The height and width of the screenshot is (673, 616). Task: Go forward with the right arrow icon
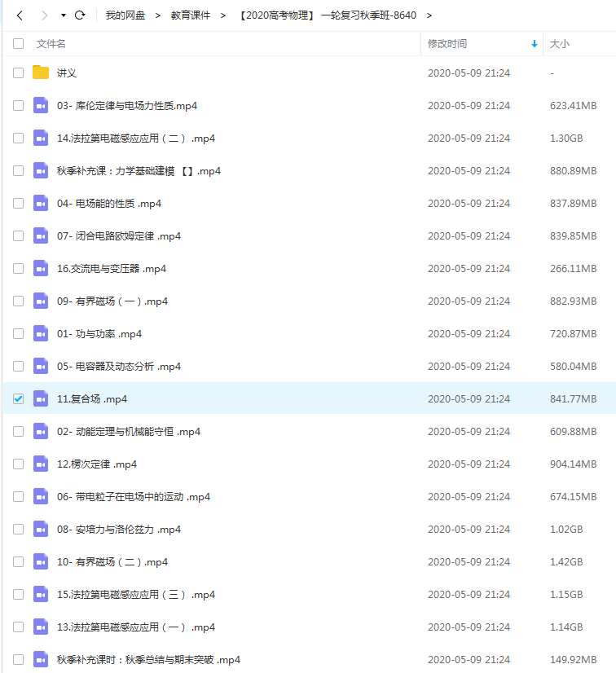pos(44,15)
